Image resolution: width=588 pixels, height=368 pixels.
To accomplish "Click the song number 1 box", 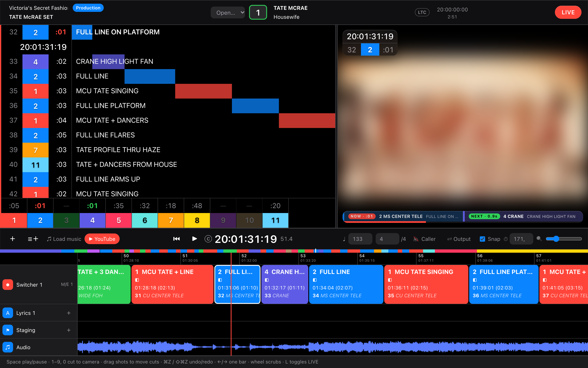I will click(258, 12).
